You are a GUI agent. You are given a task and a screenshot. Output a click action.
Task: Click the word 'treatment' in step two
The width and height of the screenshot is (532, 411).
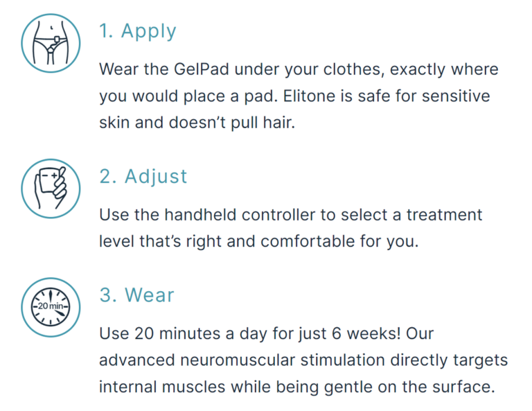click(445, 215)
